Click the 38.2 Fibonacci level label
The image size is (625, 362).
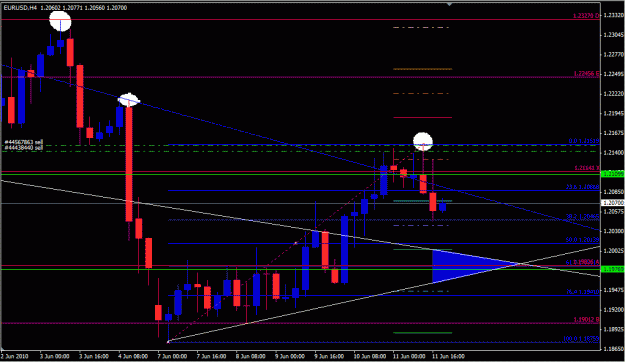pos(582,216)
